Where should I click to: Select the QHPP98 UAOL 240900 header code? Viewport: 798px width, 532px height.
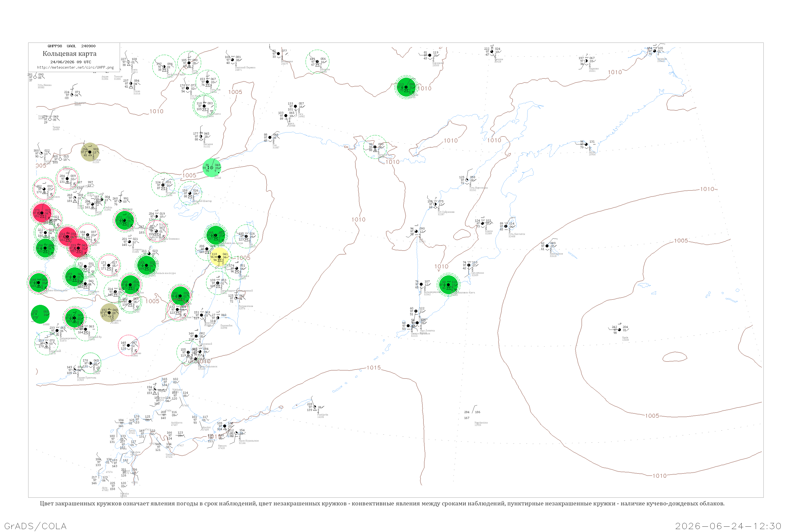coord(72,46)
